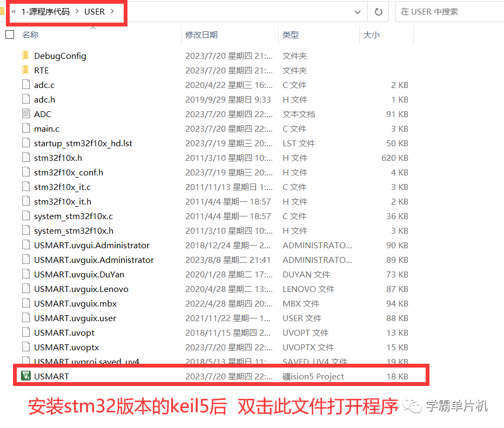Viewport: 504px width, 428px height.
Task: Click the USMART.uvguix.Lenovo file icon
Action: pyautogui.click(x=26, y=289)
